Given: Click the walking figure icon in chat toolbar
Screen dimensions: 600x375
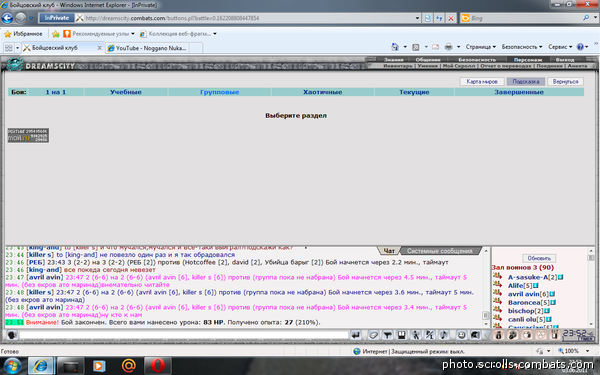Looking at the screenshot, I should pyautogui.click(x=416, y=335).
